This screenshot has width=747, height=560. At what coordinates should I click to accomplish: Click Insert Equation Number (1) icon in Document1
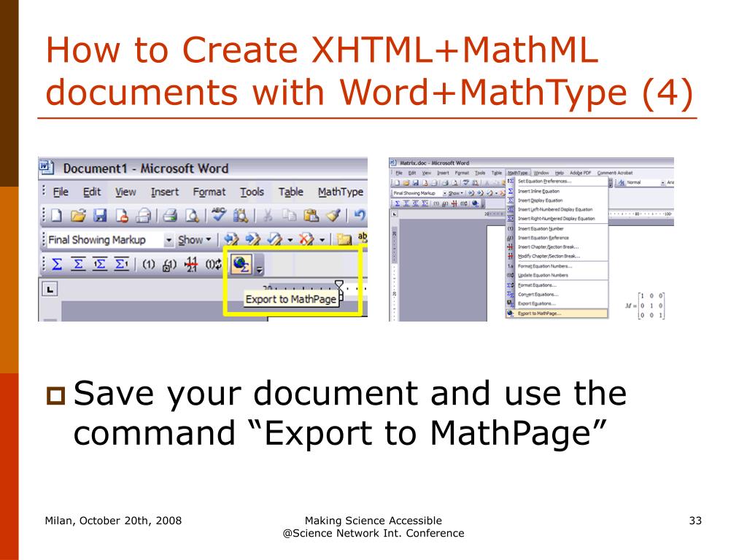pos(149,264)
